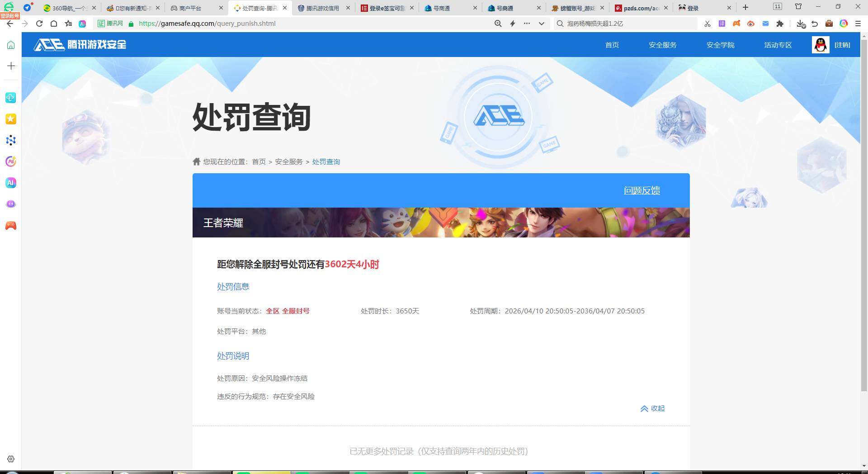Click the search box with 泡药杨梅 text

pos(625,24)
